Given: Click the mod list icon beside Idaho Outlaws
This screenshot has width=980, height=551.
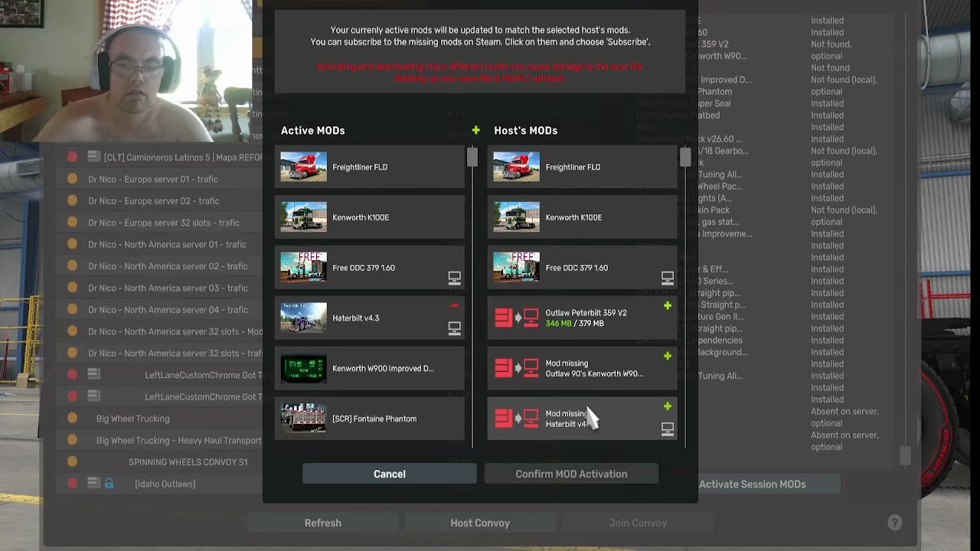Looking at the screenshot, I should (93, 484).
